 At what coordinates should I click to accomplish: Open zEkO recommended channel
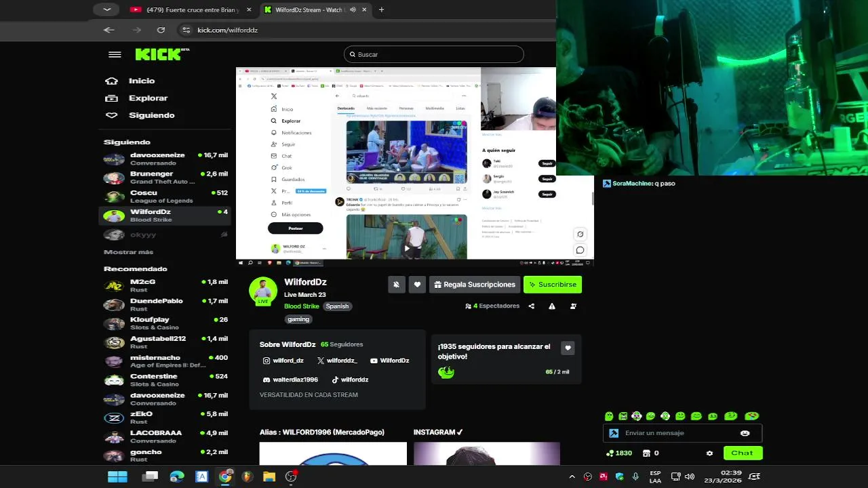[165, 418]
